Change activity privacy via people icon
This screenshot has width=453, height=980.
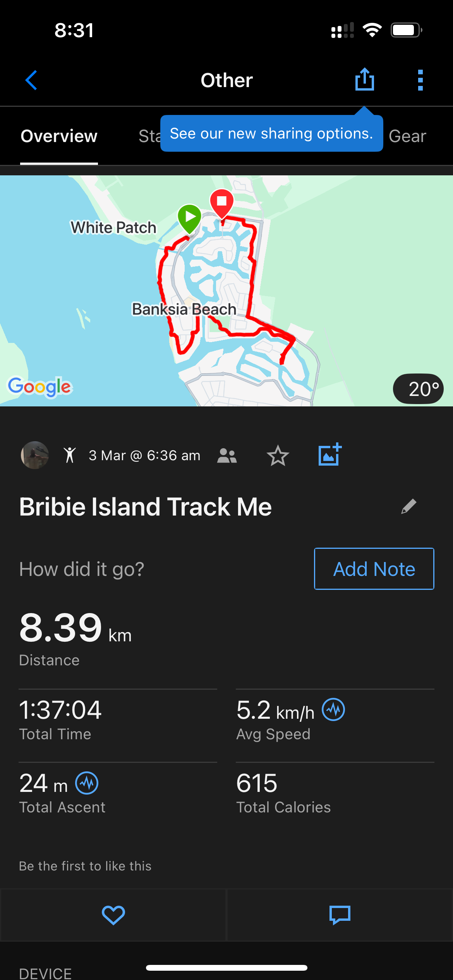click(227, 456)
